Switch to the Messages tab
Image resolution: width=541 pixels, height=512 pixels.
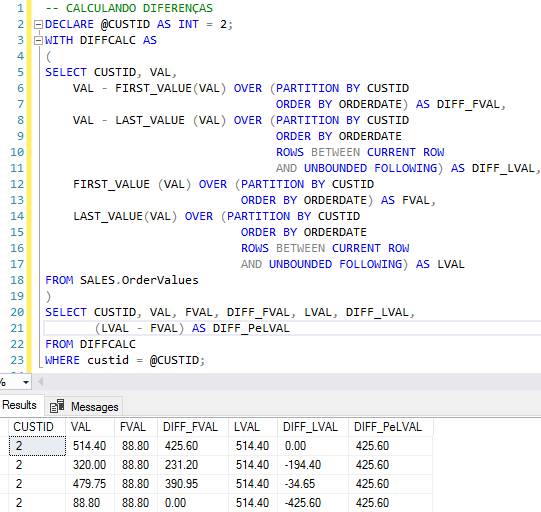[x=84, y=406]
